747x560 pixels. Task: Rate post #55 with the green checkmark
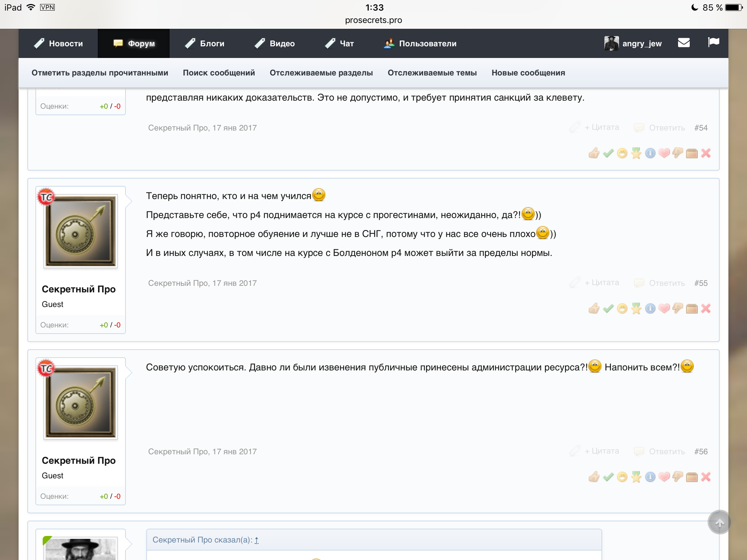pos(608,308)
